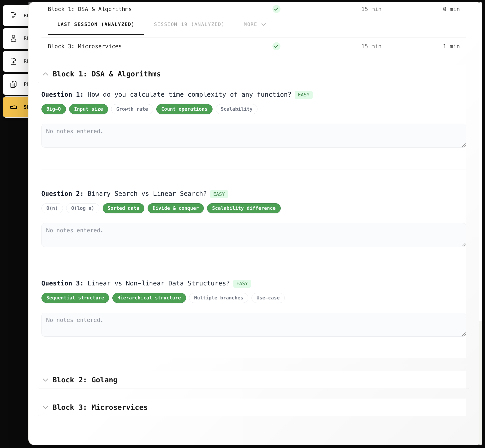Open the clipboard plan icon in the sidebar
Image resolution: width=485 pixels, height=448 pixels.
(x=14, y=84)
